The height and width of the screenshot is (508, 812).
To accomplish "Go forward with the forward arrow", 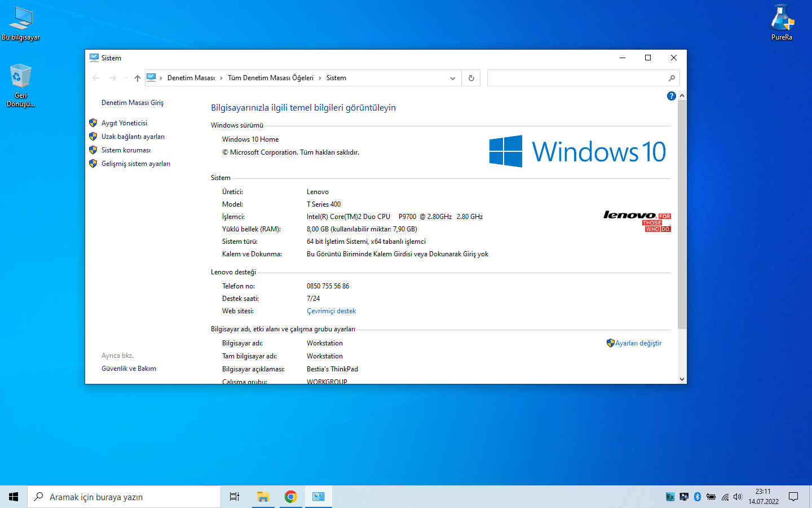I will pos(113,78).
